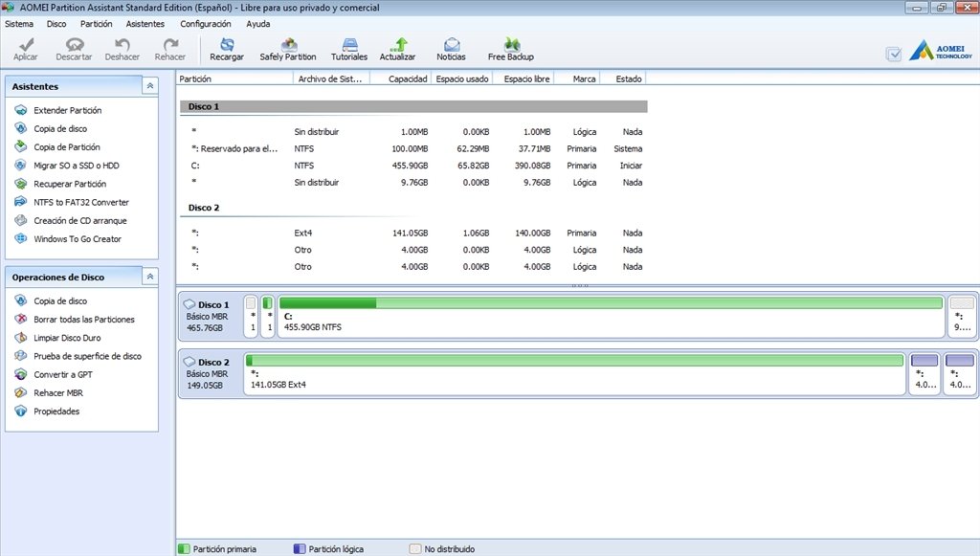The image size is (980, 556).
Task: Click Convertir a GPT
Action: coord(62,374)
